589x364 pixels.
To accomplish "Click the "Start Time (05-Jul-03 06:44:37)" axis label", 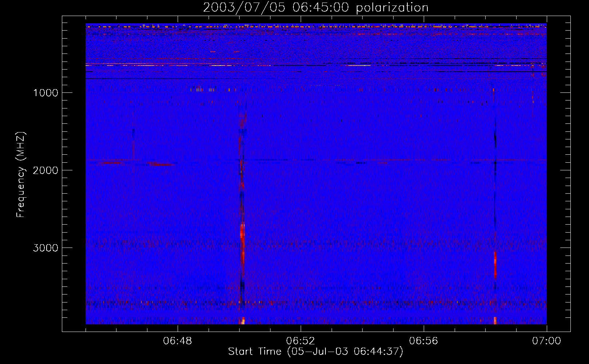I will pos(316,352).
